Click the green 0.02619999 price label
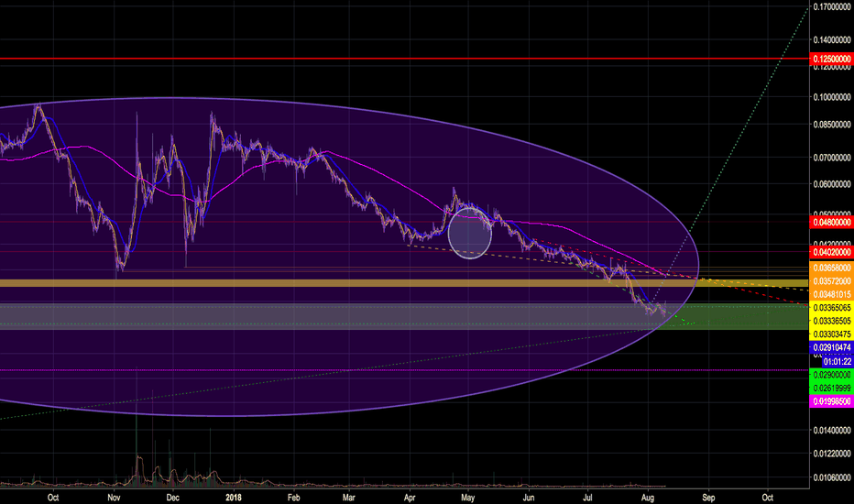854x504 pixels. point(832,388)
